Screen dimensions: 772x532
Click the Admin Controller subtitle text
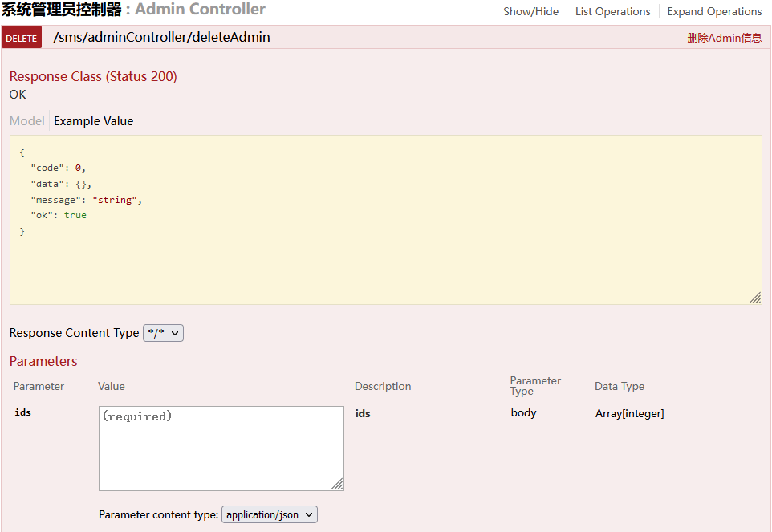(x=200, y=9)
